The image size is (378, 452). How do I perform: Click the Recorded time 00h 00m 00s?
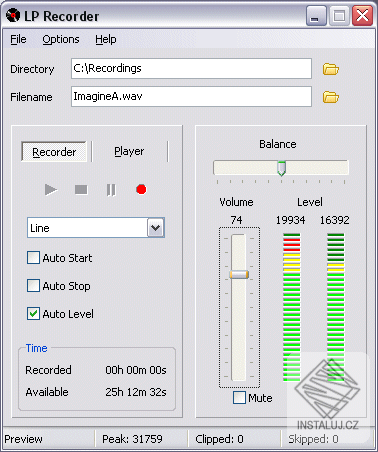(x=136, y=370)
